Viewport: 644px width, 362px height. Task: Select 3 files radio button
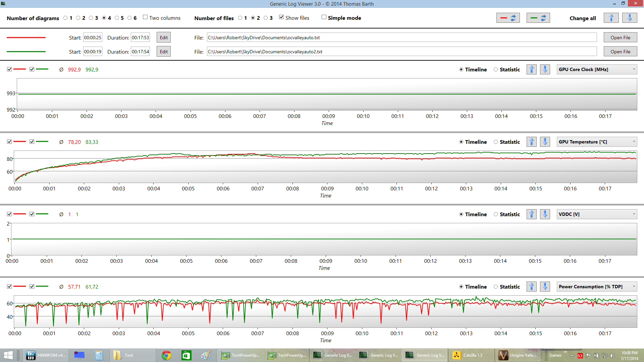[266, 18]
